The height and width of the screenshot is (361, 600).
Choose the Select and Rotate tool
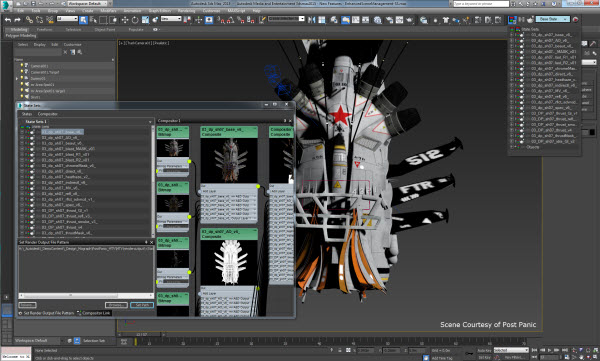[x=135, y=20]
